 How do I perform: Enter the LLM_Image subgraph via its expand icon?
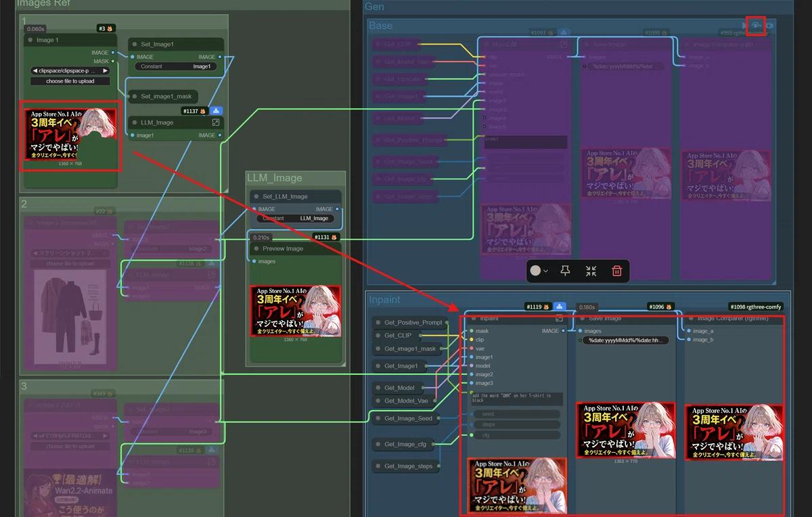[216, 122]
